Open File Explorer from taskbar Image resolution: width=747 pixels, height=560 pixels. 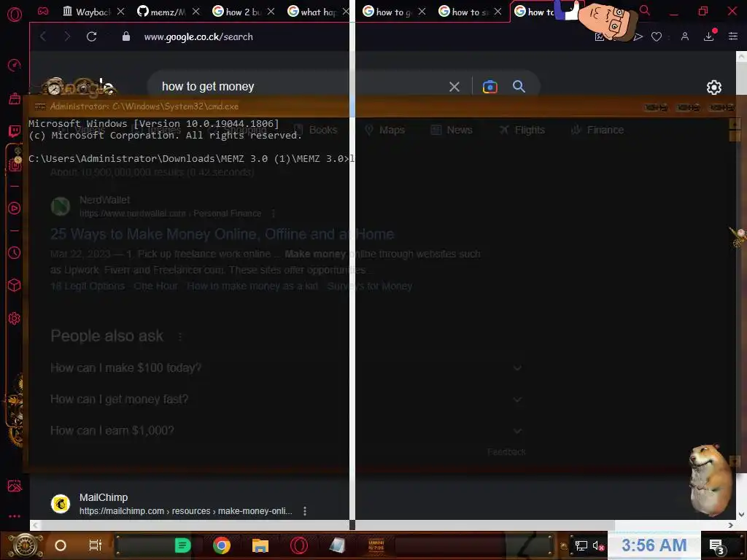260,545
